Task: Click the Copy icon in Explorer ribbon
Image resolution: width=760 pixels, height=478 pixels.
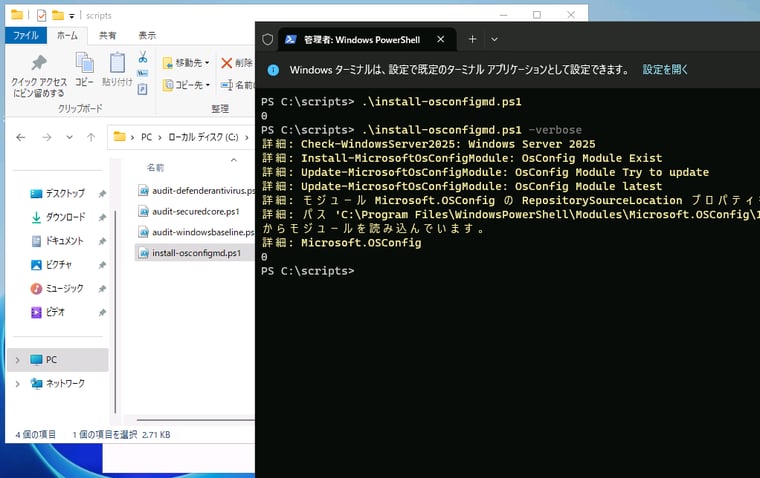Action: point(84,69)
